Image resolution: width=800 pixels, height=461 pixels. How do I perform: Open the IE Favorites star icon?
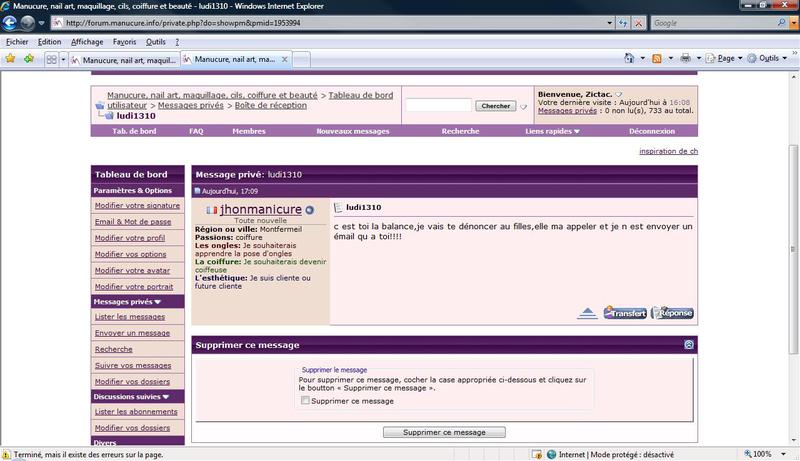(x=10, y=59)
